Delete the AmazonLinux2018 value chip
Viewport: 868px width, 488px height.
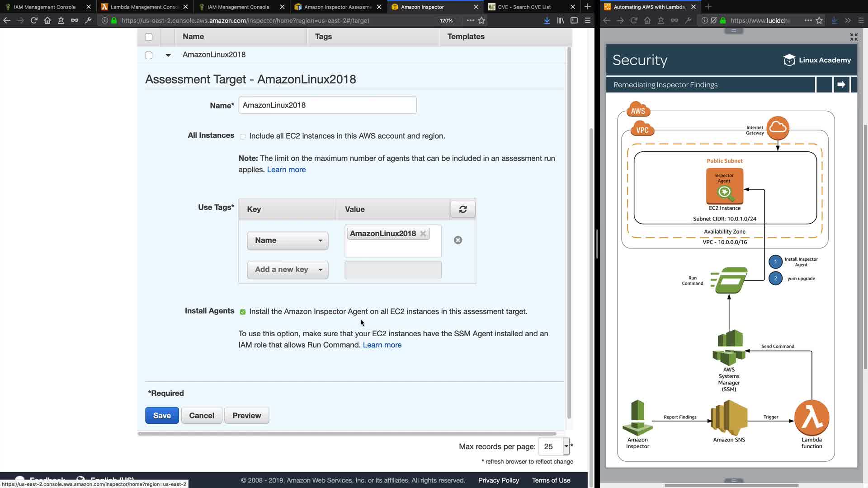423,234
